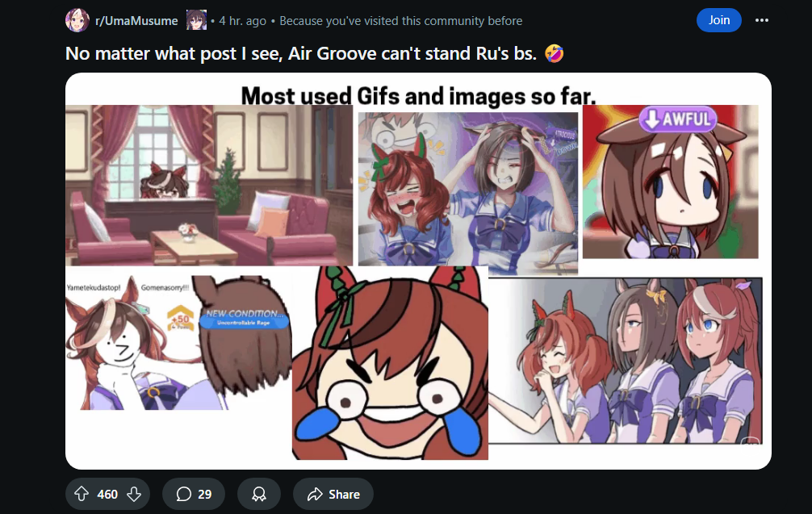This screenshot has width=812, height=514.
Task: Give an award to this post
Action: 259,495
